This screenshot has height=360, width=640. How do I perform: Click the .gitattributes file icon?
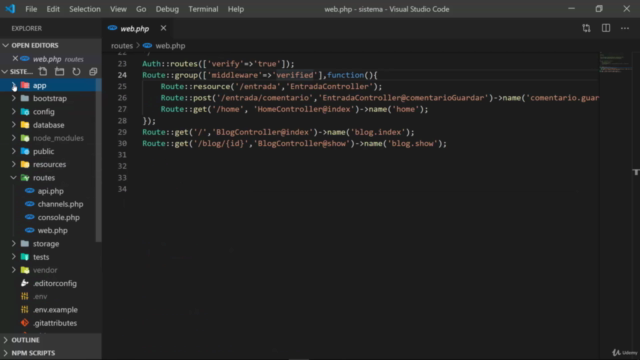(x=25, y=323)
